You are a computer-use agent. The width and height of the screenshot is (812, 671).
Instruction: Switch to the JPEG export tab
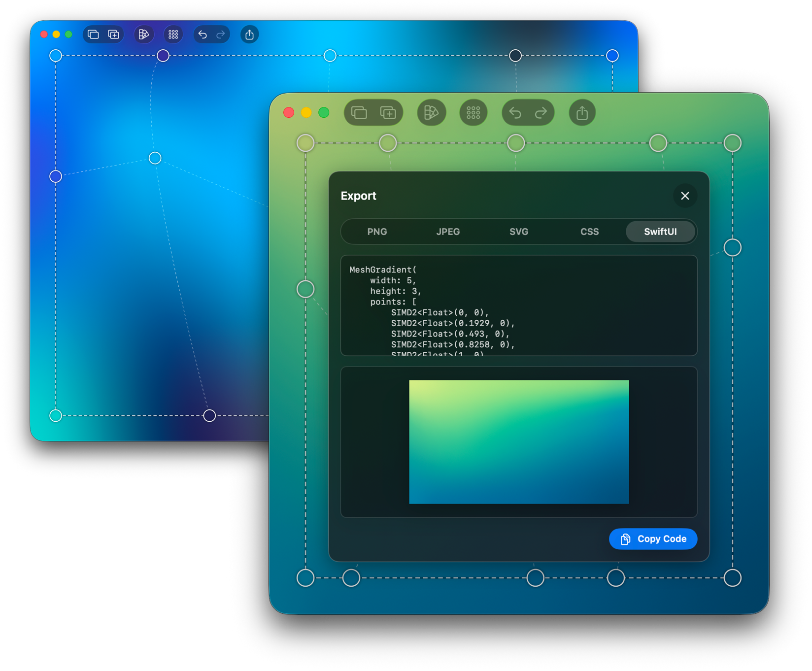(x=448, y=232)
